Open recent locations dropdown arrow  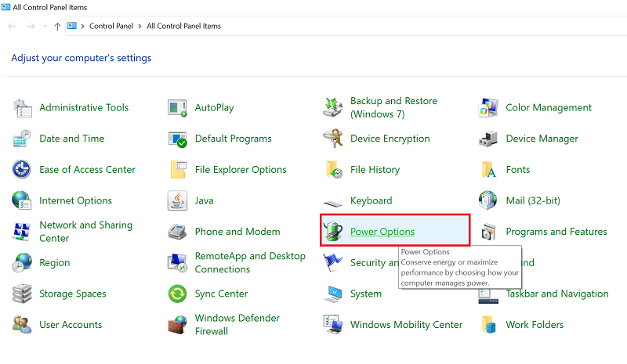(45, 27)
